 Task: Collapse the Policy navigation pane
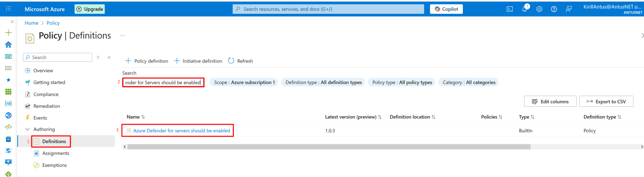coord(109,58)
